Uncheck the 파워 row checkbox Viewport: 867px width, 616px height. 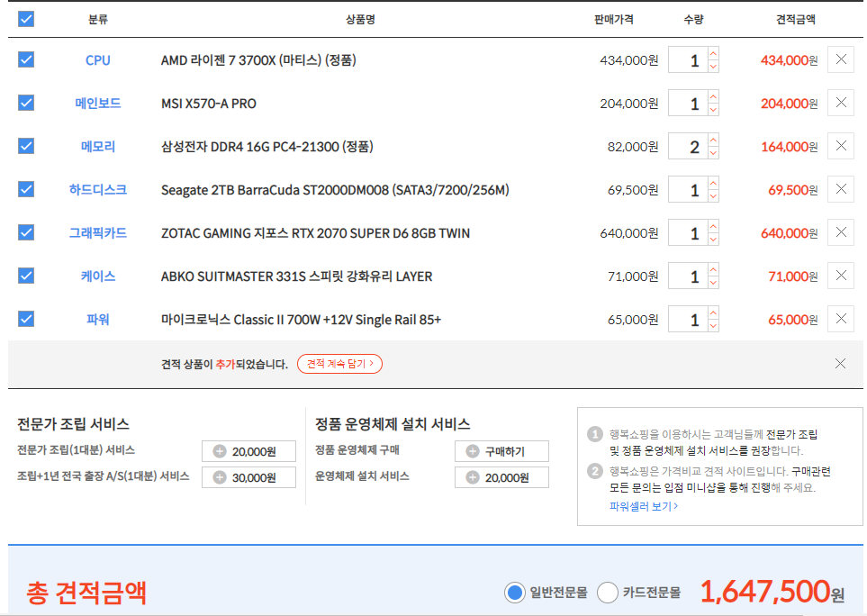tap(26, 319)
